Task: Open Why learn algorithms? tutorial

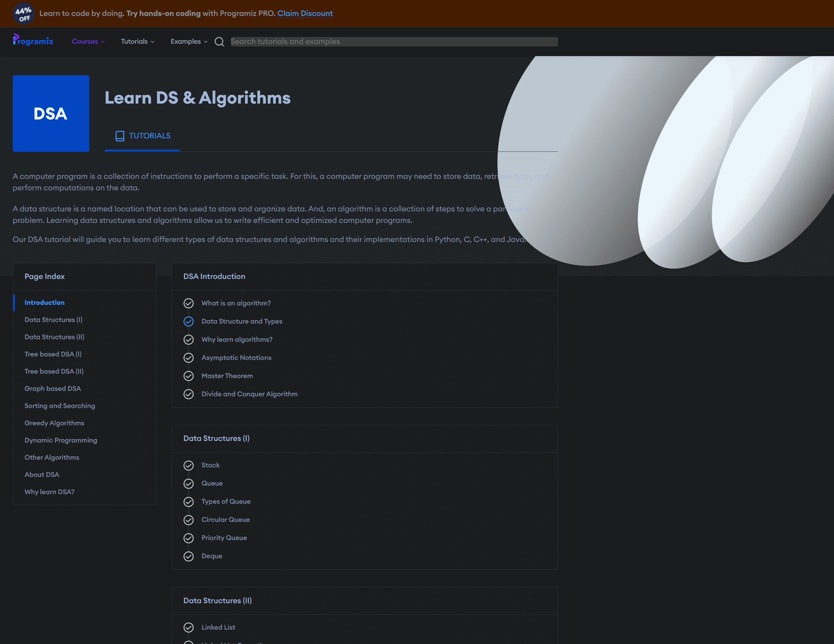Action: point(237,339)
